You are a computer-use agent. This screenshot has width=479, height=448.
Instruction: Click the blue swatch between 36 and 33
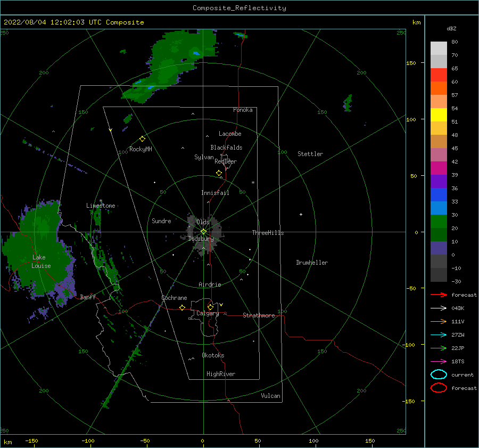pos(439,194)
